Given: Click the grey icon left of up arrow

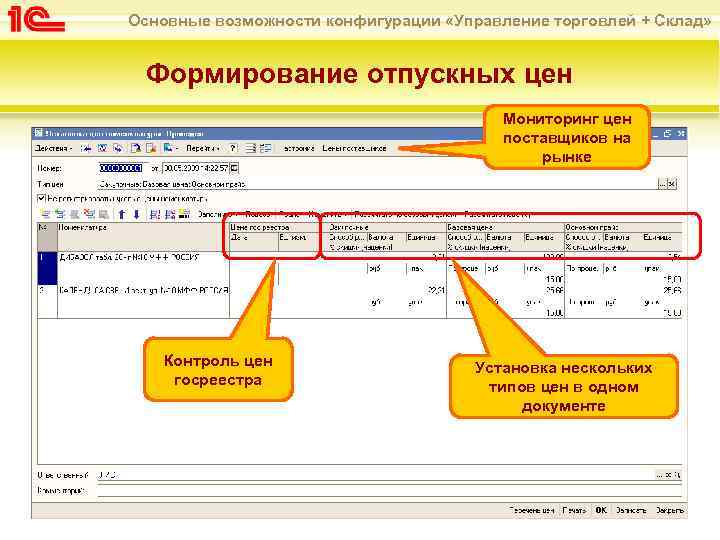Looking at the screenshot, I should coord(104,214).
